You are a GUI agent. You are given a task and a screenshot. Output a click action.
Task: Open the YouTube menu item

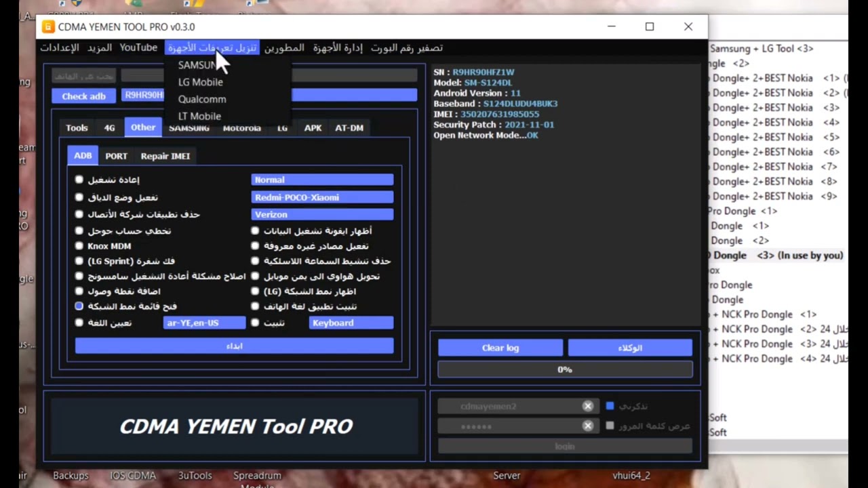coord(138,47)
